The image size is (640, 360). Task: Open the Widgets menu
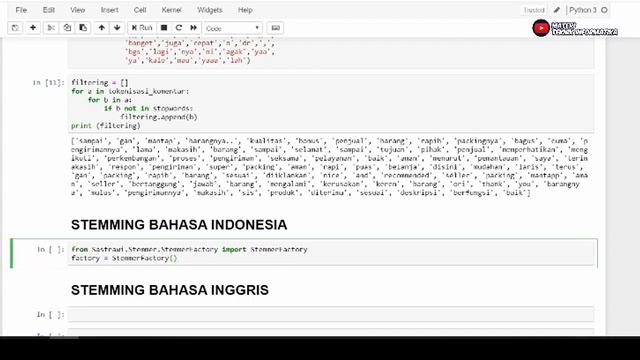[209, 10]
